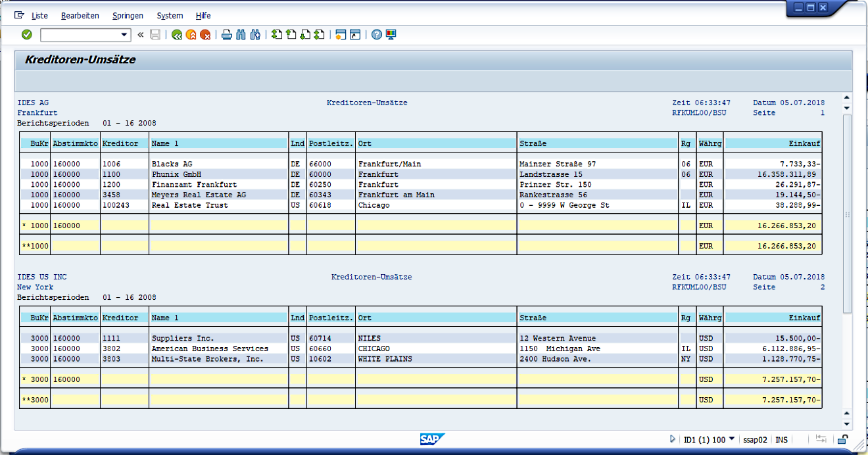Click inside the transaction command input field
Screen dimensions: 868x455
(80, 35)
